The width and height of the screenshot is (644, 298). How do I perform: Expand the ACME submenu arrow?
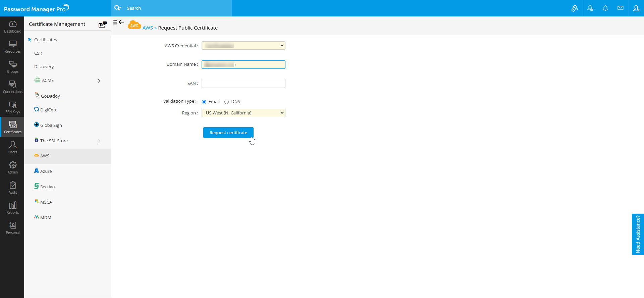pyautogui.click(x=99, y=81)
